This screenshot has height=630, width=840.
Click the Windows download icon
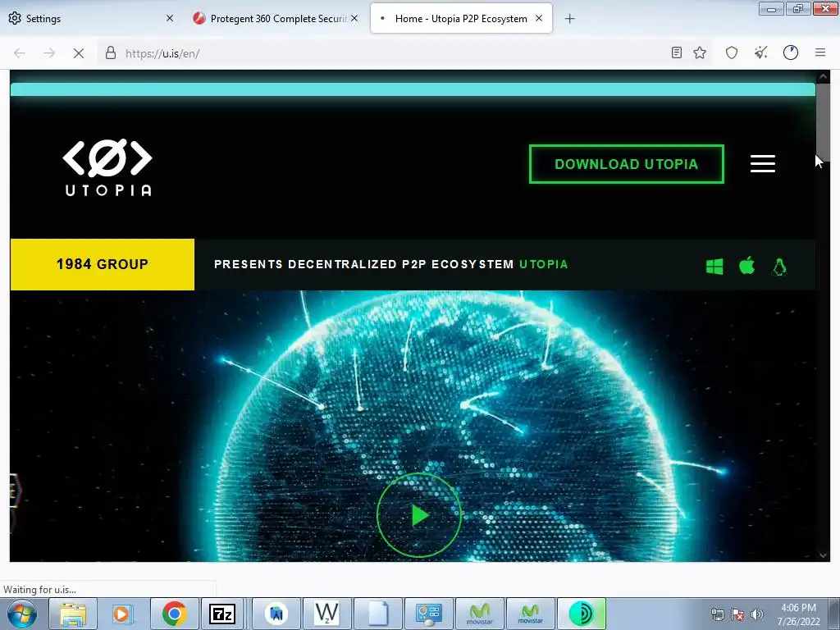714,266
